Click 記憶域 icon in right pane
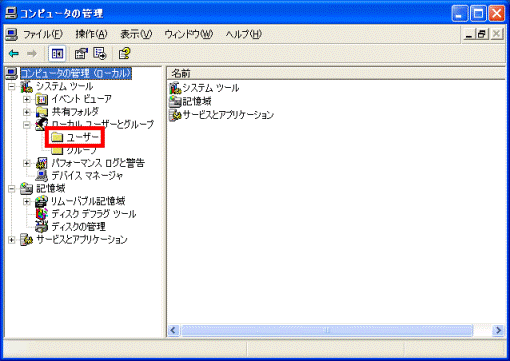Screen dimensions: 510x361 click(175, 101)
